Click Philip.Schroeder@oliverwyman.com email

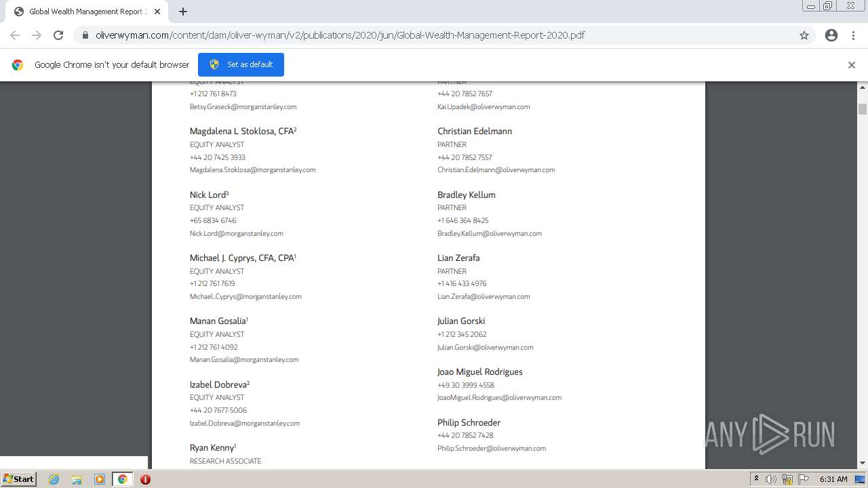[491, 448]
